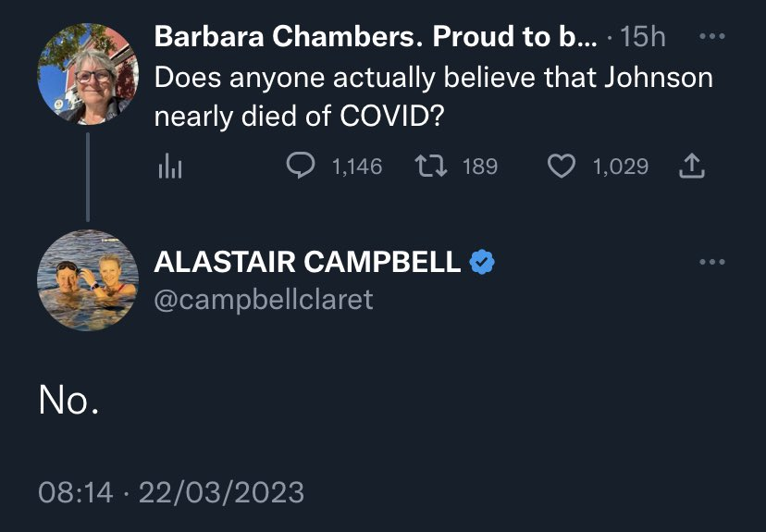Image resolution: width=766 pixels, height=532 pixels.
Task: Like Barbara Chambers' tweet with heart icon
Action: click(x=561, y=167)
